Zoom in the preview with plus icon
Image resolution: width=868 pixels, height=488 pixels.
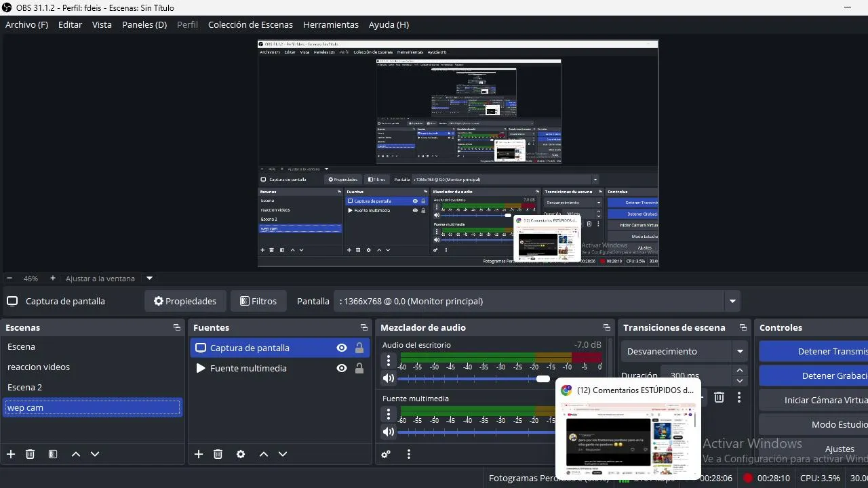pos(53,279)
